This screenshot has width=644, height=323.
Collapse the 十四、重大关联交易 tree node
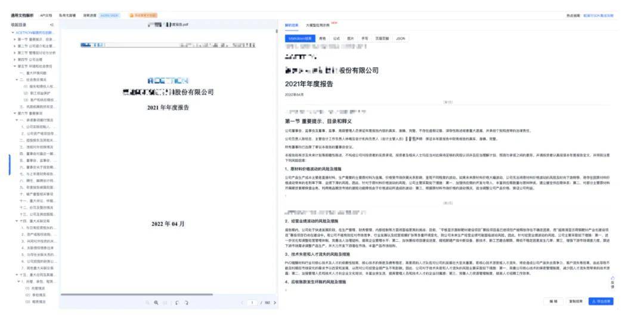17,220
